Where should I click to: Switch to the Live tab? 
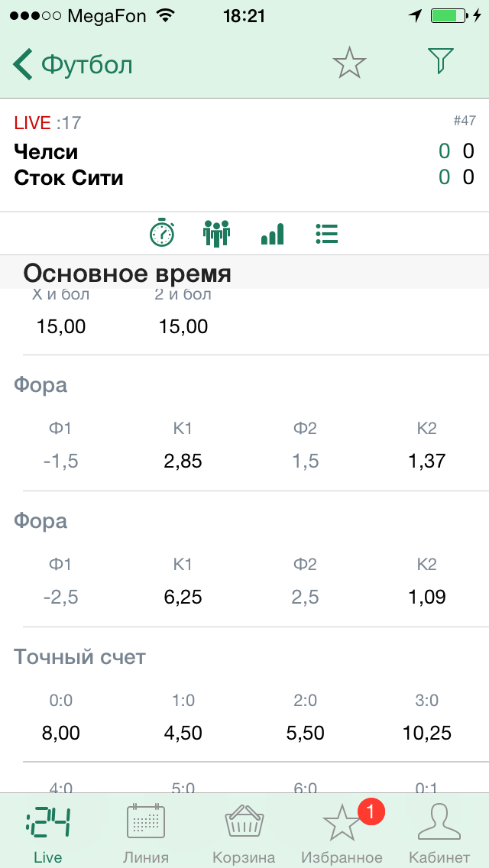(48, 833)
